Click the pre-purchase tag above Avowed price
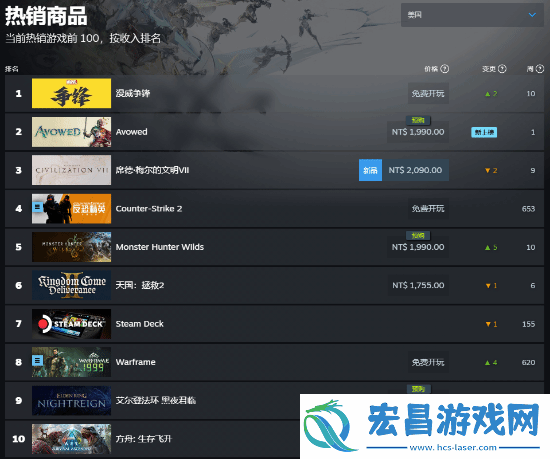 click(x=418, y=120)
